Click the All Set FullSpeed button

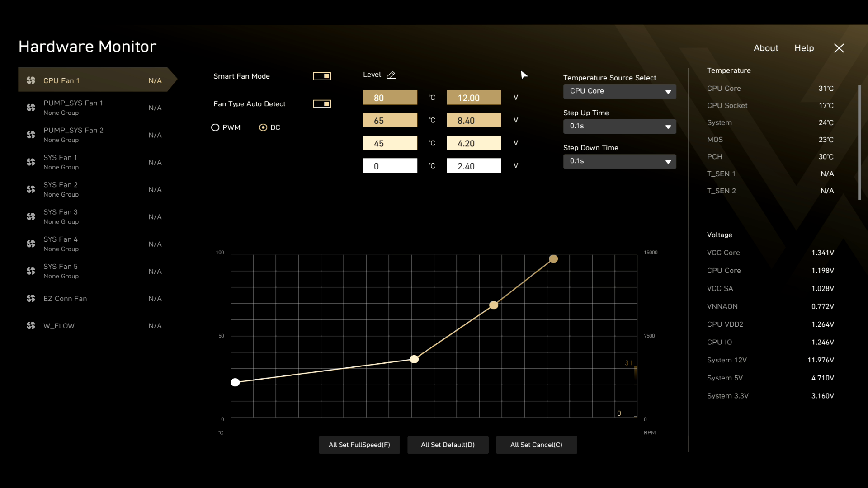[x=359, y=445]
